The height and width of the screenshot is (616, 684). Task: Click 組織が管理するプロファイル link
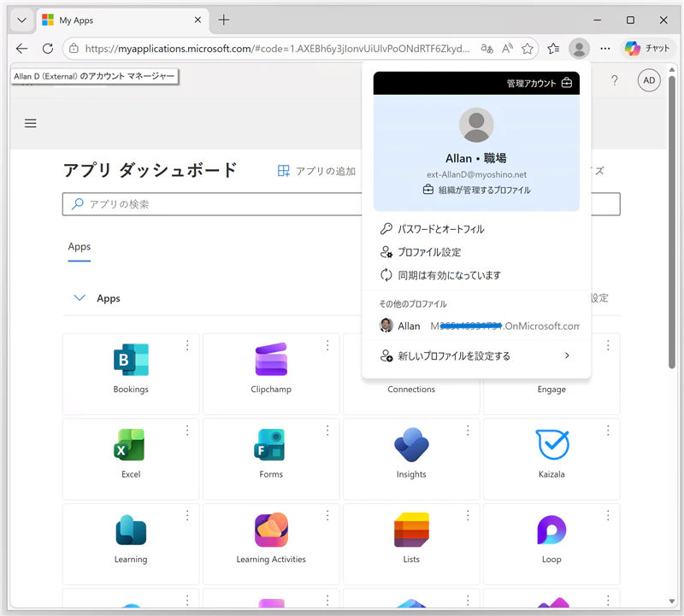click(x=476, y=190)
